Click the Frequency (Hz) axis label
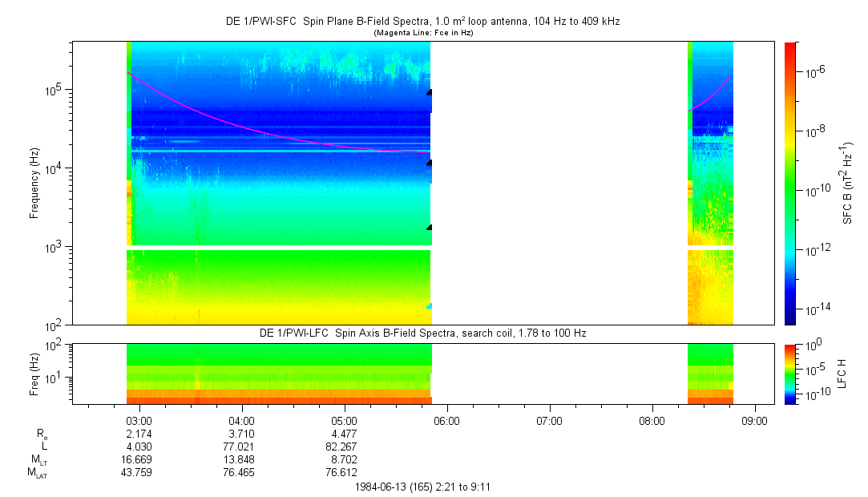This screenshot has height=497, width=868. click(x=34, y=184)
